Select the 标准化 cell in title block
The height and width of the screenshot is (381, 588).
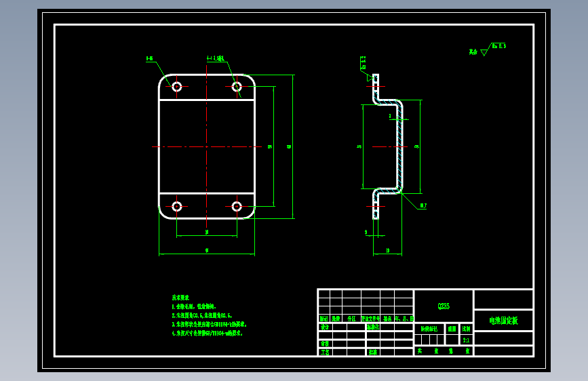(373, 327)
